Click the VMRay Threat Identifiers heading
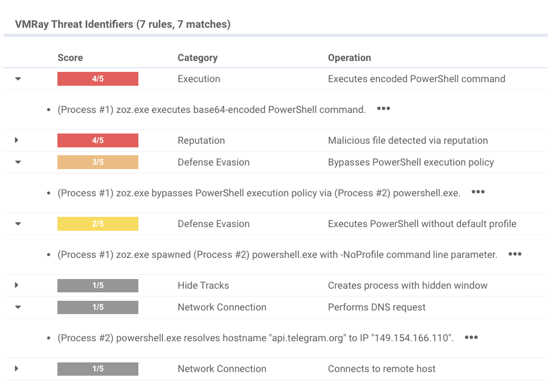The height and width of the screenshot is (392, 548). coord(123,24)
